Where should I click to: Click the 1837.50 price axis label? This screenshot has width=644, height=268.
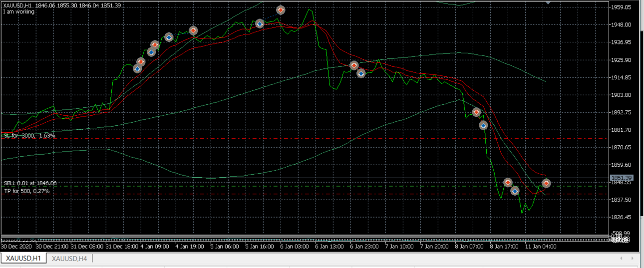[x=622, y=200]
